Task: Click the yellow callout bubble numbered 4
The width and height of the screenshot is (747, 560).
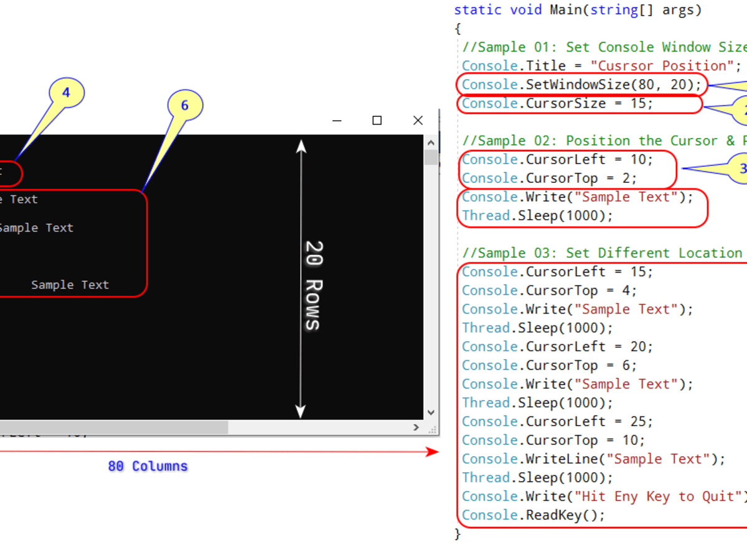Action: (66, 93)
